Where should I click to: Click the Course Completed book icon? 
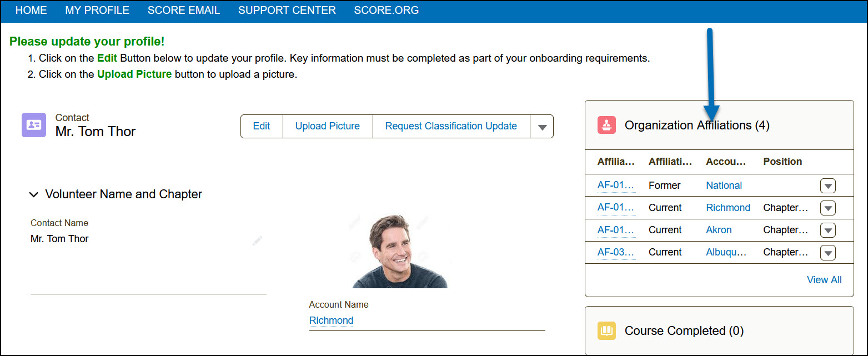click(x=606, y=331)
